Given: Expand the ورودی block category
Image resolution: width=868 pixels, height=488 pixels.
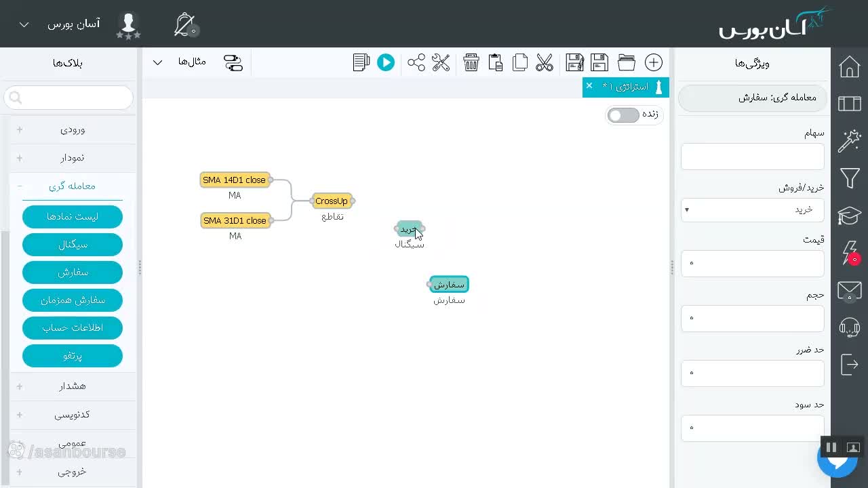Looking at the screenshot, I should (x=72, y=129).
